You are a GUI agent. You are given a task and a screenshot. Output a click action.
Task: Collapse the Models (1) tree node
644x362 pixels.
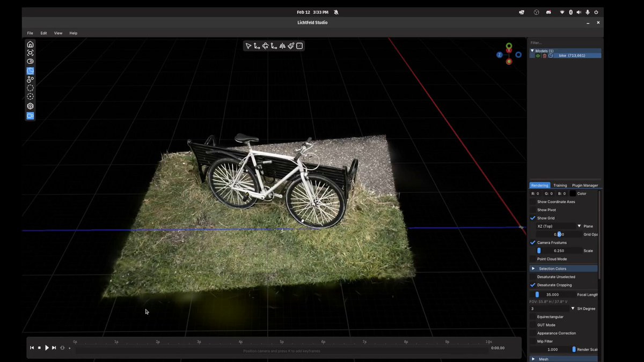[532, 51]
